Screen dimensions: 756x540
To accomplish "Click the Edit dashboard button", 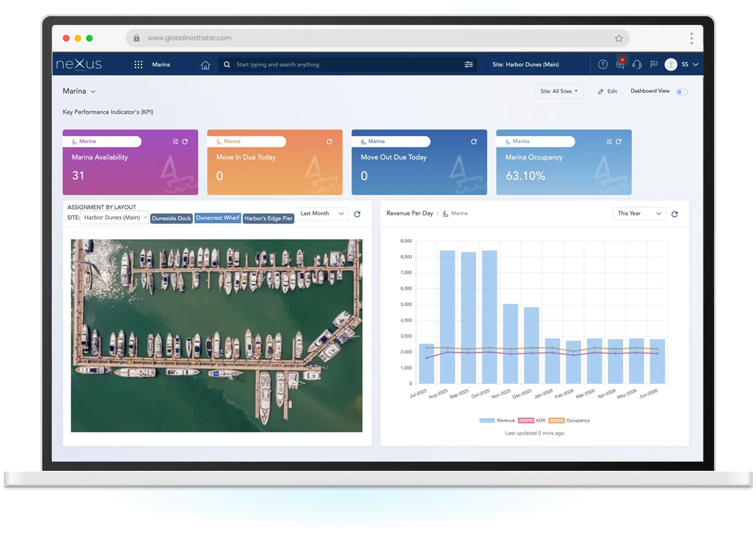I will click(x=607, y=91).
